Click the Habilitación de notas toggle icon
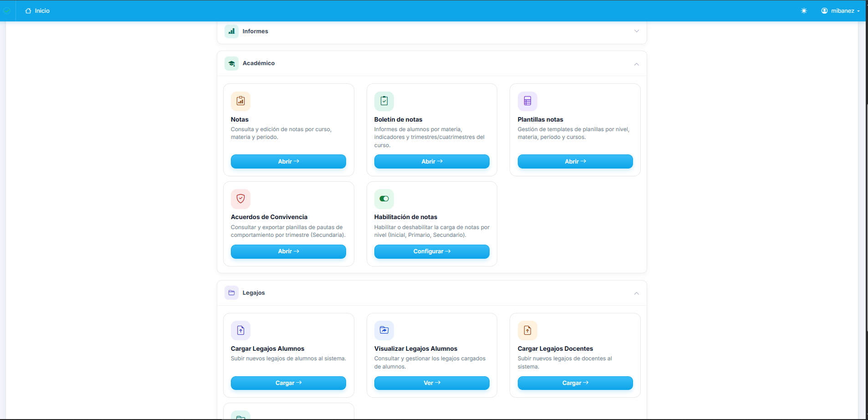Image resolution: width=868 pixels, height=420 pixels. (384, 199)
